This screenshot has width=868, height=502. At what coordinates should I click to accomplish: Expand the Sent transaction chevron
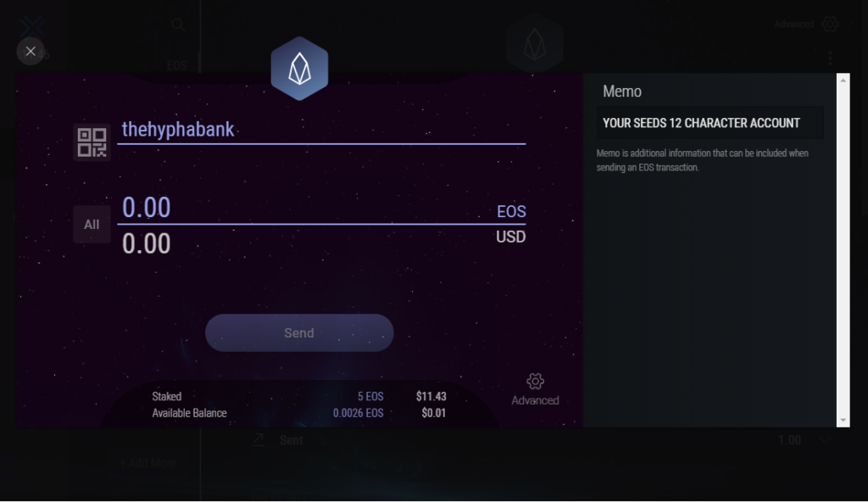(825, 440)
